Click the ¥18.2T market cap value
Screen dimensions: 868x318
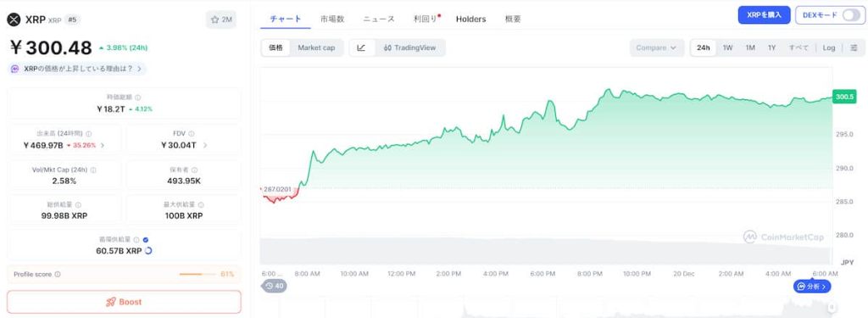[111, 109]
